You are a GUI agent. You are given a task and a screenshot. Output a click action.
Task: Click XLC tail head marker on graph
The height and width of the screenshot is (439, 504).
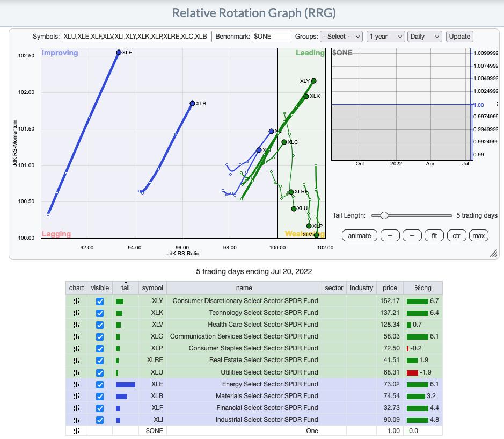point(284,142)
